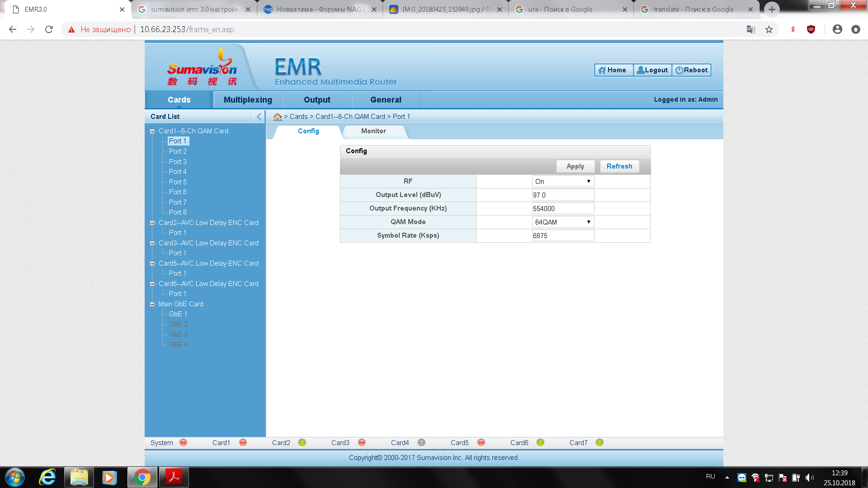Click the Refresh button
The image size is (868, 488).
619,166
